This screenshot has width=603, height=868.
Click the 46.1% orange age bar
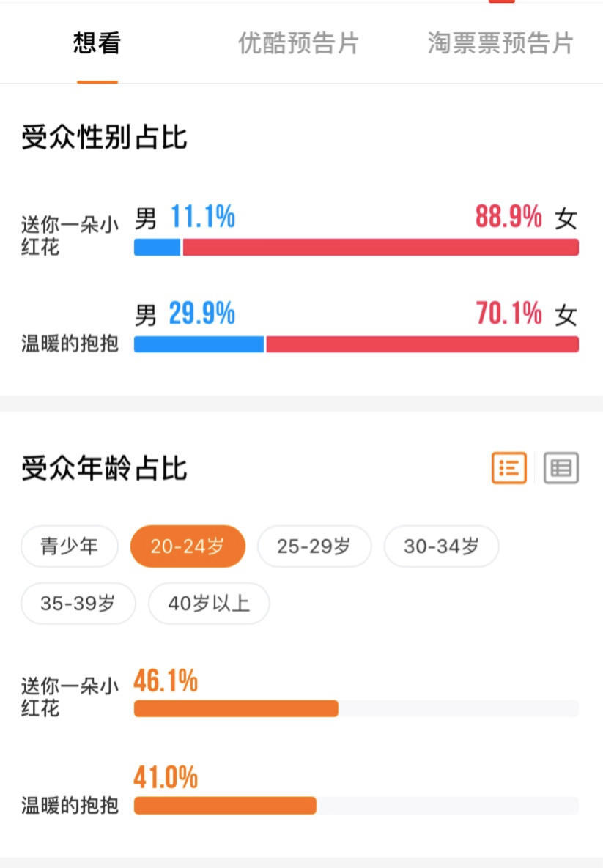pos(236,708)
